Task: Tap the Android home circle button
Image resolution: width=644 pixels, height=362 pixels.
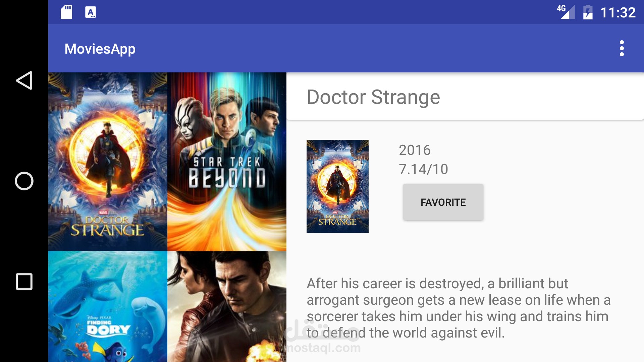Action: (24, 181)
